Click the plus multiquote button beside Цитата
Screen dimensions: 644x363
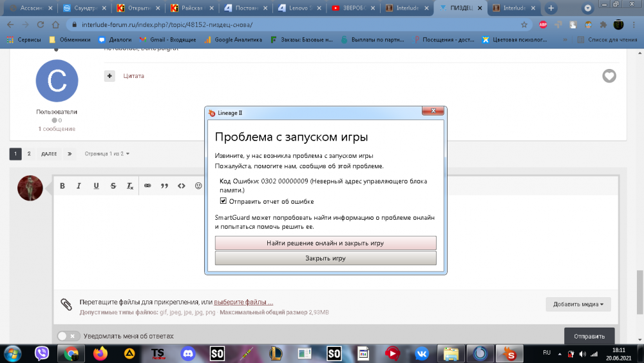click(109, 75)
